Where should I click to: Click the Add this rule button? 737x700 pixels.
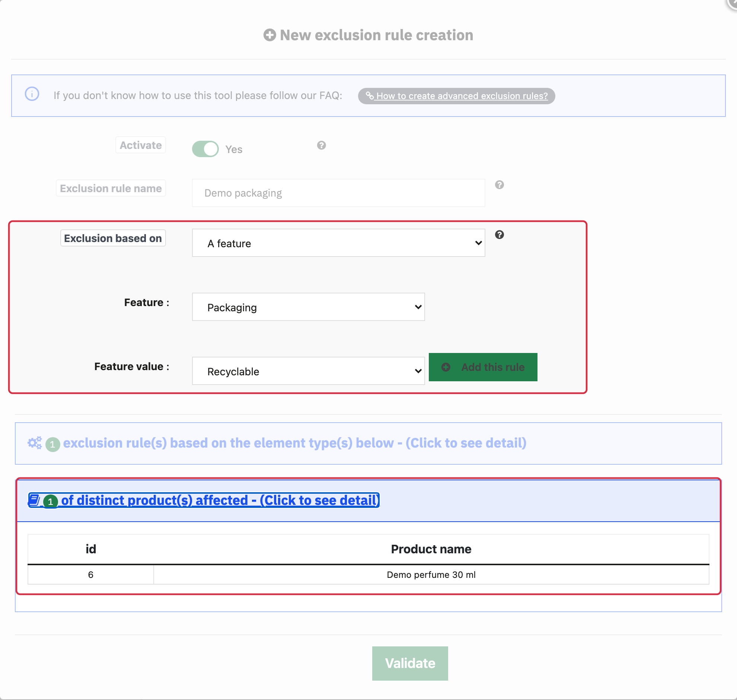tap(483, 367)
